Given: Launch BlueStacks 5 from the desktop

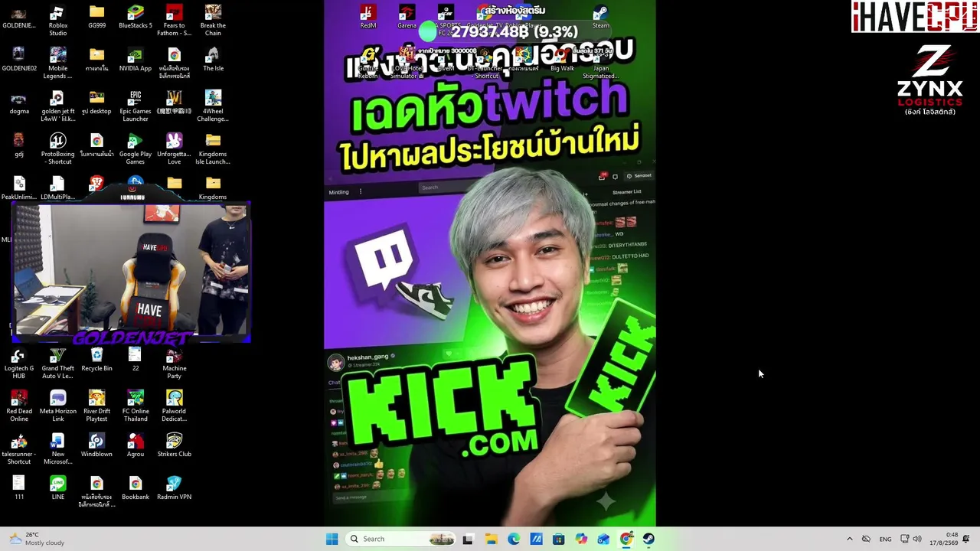Looking at the screenshot, I should coord(136,17).
